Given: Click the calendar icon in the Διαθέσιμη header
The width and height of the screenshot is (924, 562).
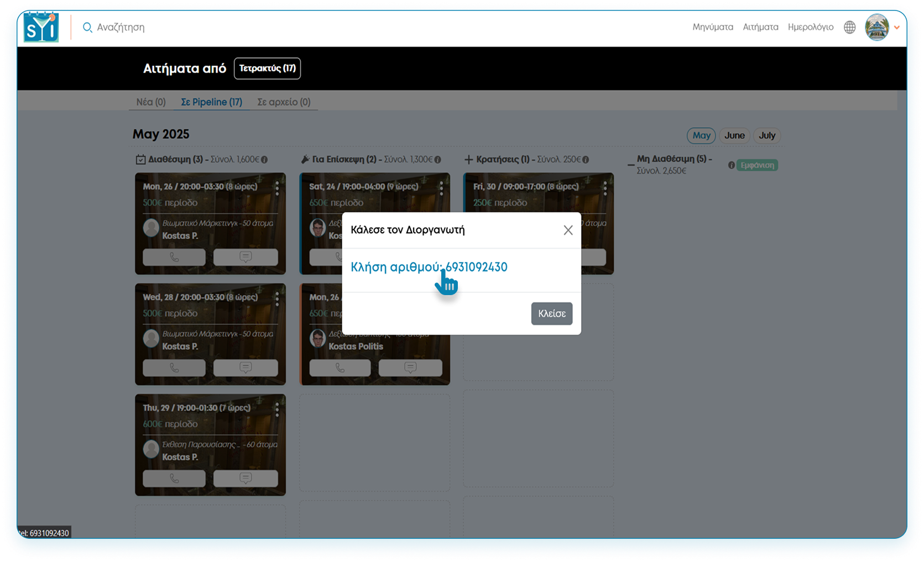Looking at the screenshot, I should click(142, 159).
